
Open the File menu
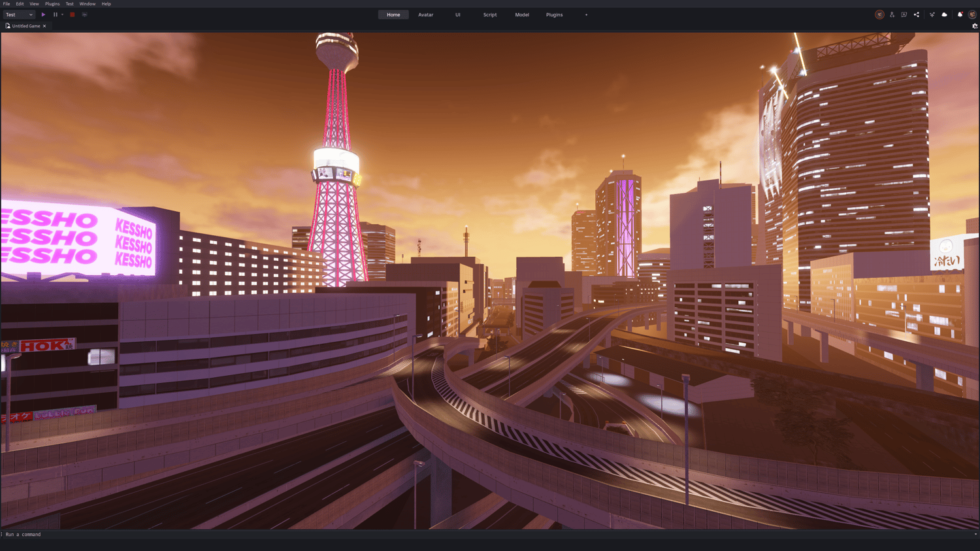[x=7, y=4]
